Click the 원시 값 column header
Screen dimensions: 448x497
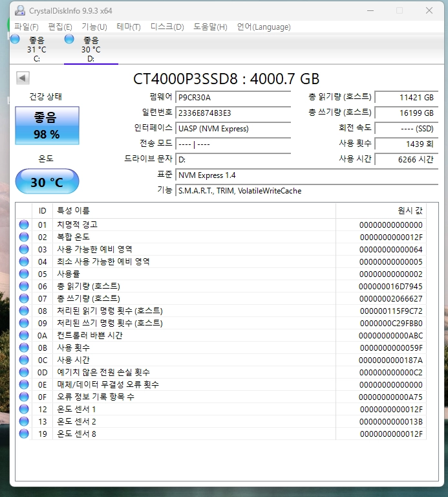point(381,210)
